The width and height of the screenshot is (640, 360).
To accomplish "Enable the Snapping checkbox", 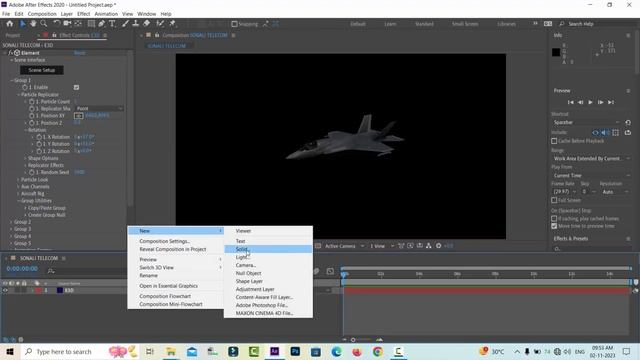I will [234, 24].
